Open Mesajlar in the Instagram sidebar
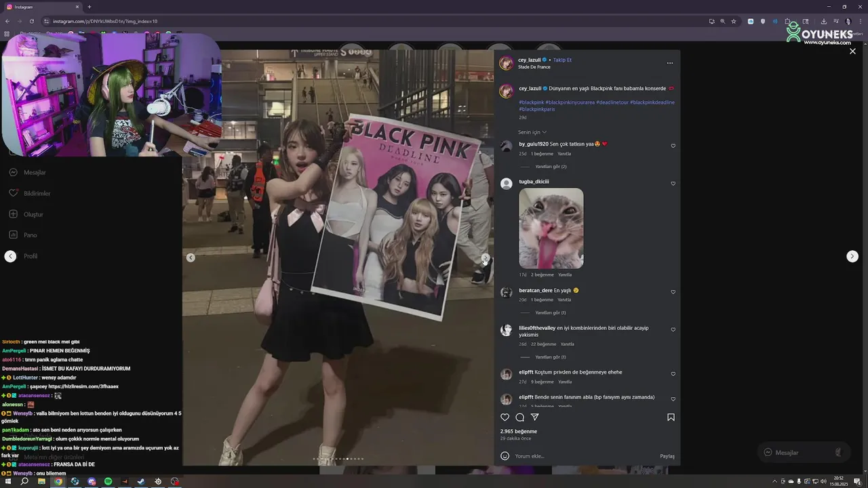868x488 pixels. pos(27,173)
